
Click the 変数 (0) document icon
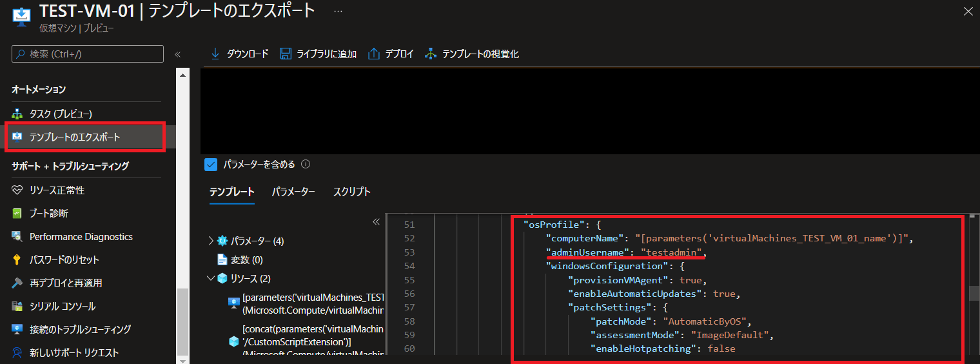coord(222,260)
